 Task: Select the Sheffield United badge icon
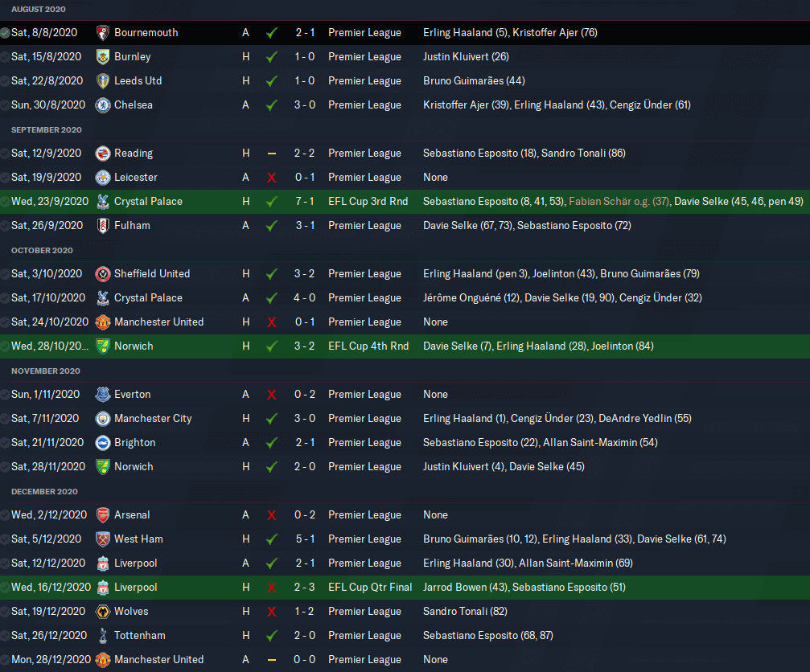[x=103, y=273]
